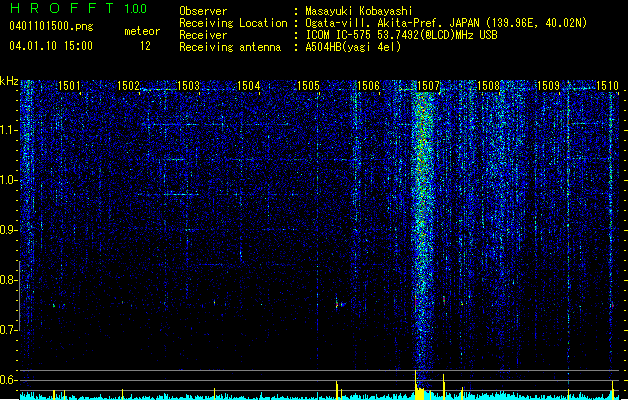The image size is (629, 400).
Task: Click the ICOM IC-575 receiver text
Action: tap(401, 35)
